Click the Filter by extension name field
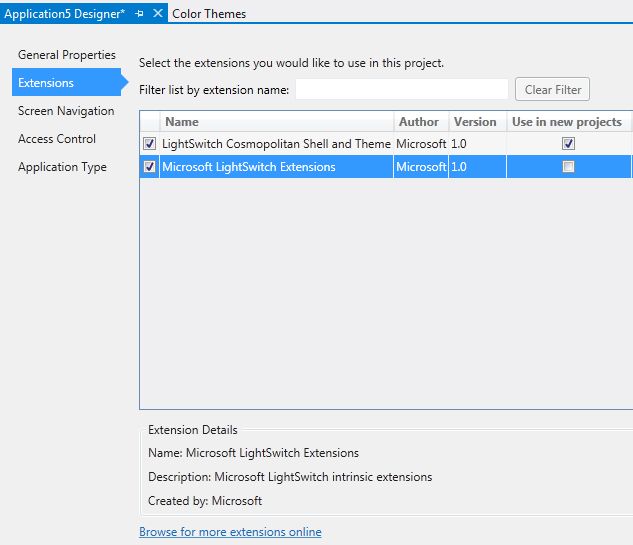This screenshot has height=545, width=633. click(x=402, y=89)
